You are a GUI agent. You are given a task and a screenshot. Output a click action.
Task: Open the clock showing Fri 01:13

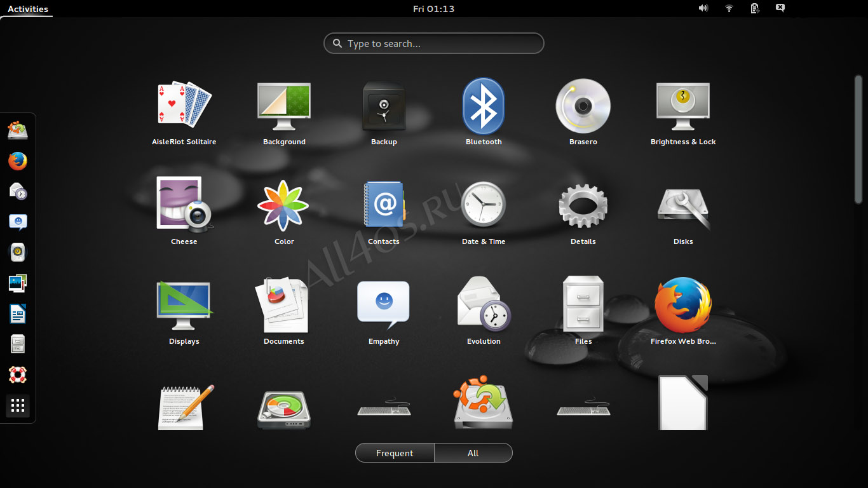pos(434,9)
